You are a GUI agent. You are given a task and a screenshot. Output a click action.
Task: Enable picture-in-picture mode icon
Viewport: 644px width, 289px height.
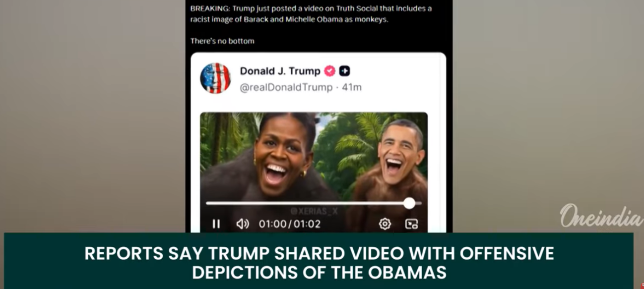(x=411, y=224)
